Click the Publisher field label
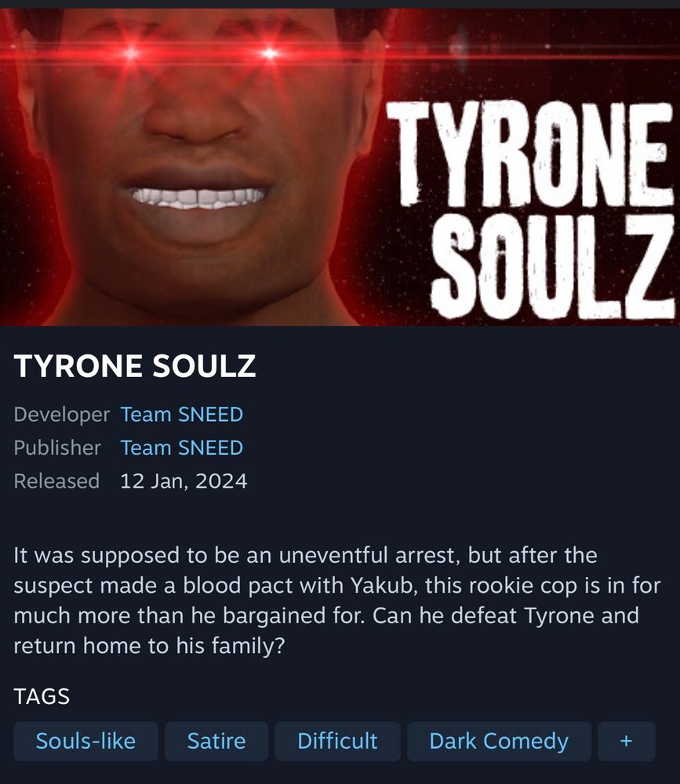680x784 pixels. point(57,448)
